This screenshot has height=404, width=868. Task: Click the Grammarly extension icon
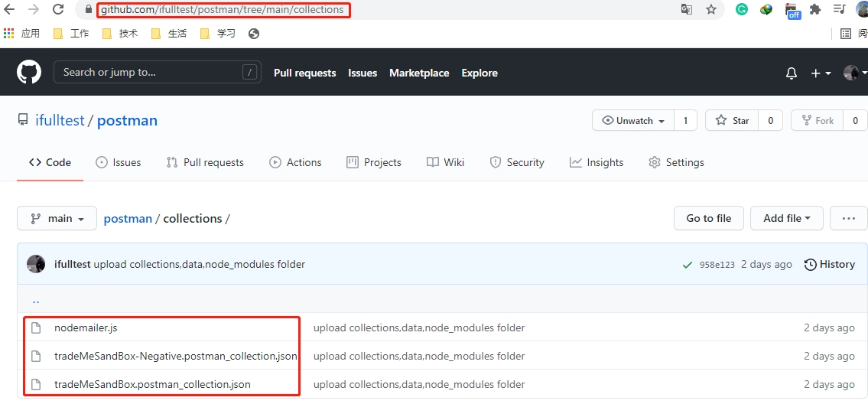742,9
